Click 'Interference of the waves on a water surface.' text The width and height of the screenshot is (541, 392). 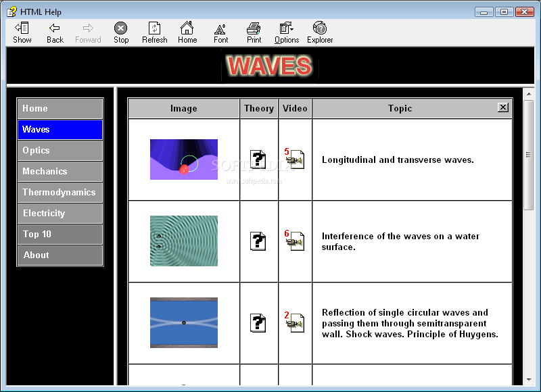400,241
